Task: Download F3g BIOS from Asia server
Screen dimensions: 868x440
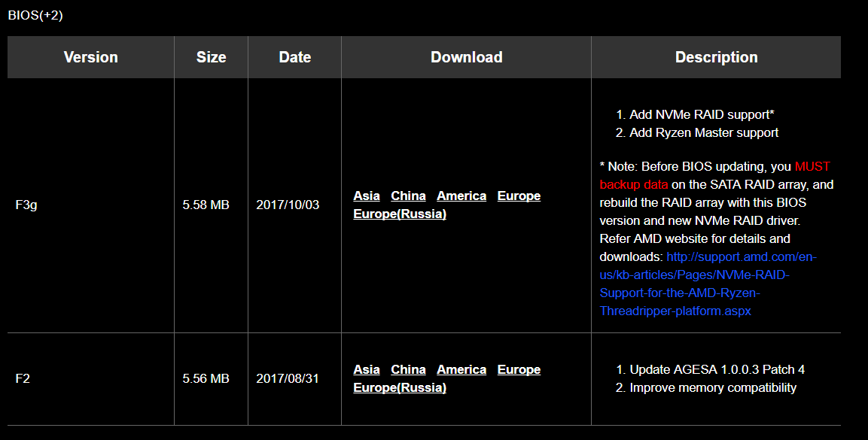Action: [x=367, y=196]
